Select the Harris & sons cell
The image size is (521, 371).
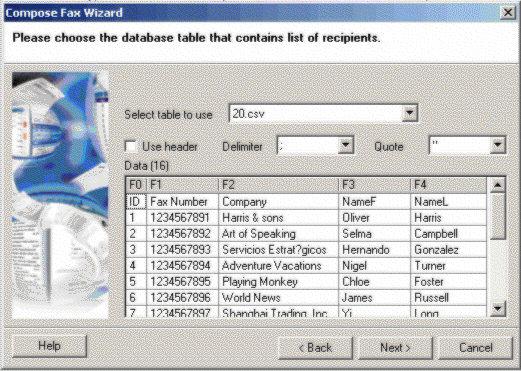(x=278, y=218)
